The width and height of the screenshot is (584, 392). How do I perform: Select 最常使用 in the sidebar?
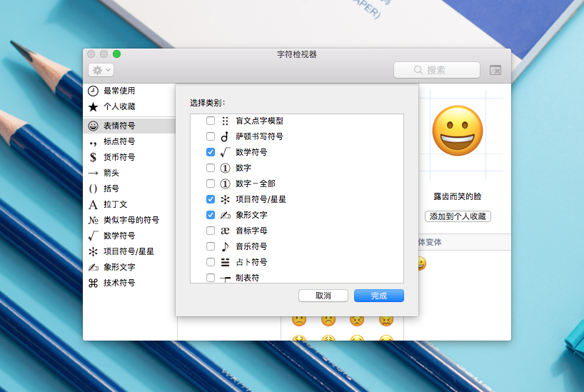(x=131, y=91)
